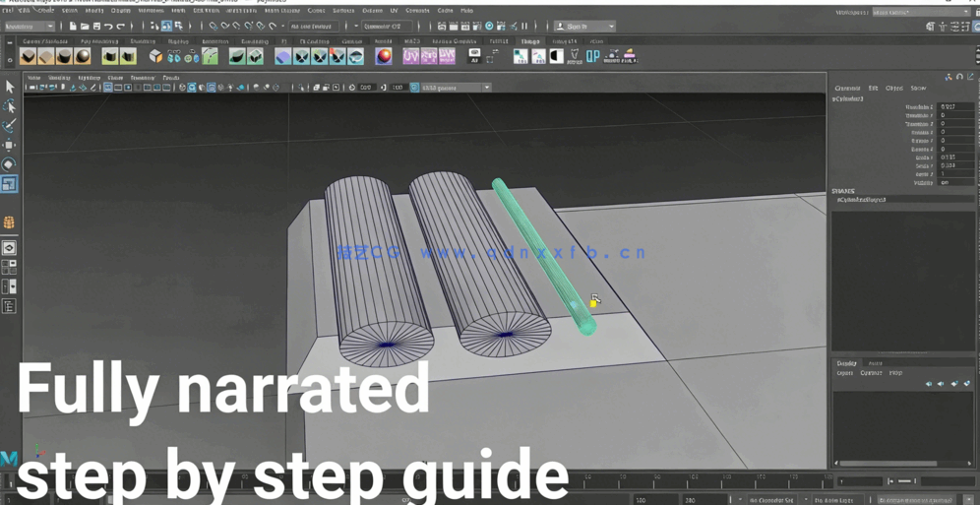Switch to the Display layer tab
Viewport: 980px width, 505px height.
click(846, 363)
